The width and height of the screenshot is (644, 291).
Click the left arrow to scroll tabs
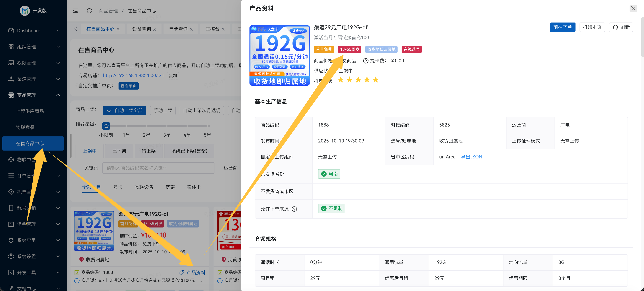76,29
